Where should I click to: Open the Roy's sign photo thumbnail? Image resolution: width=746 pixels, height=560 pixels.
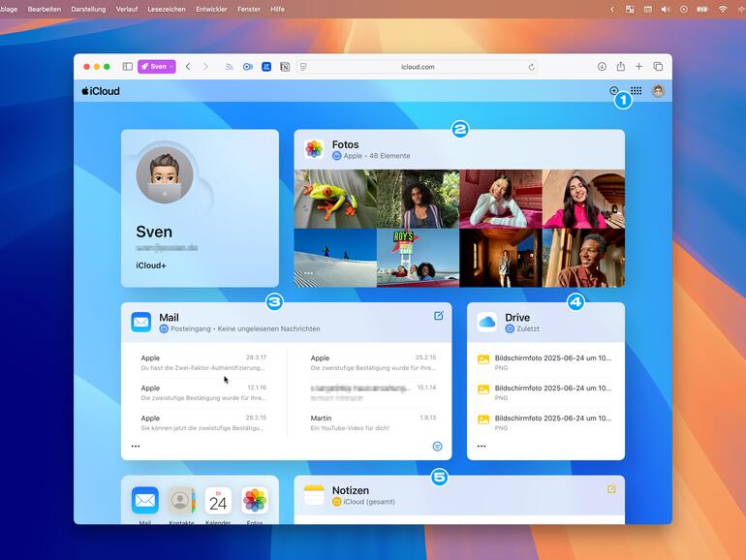pyautogui.click(x=418, y=258)
